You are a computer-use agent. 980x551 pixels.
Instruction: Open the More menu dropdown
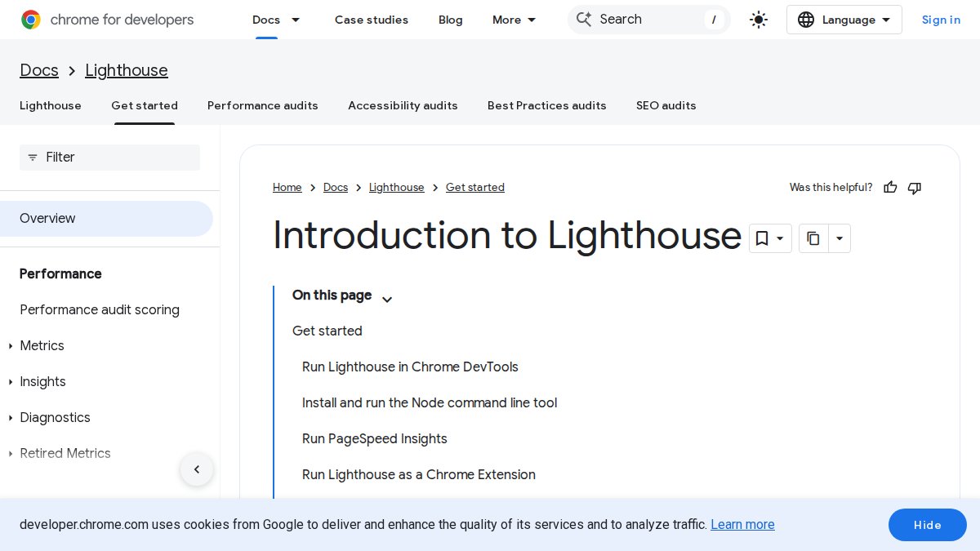coord(514,20)
